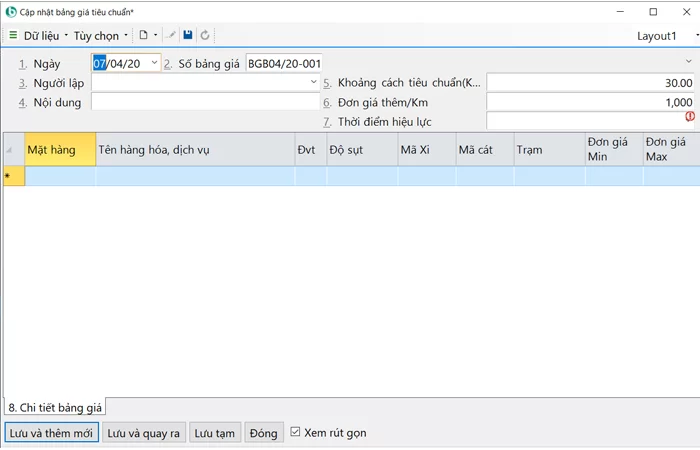Collapse the header panel with the chevron
This screenshot has width=700, height=450.
(x=688, y=62)
